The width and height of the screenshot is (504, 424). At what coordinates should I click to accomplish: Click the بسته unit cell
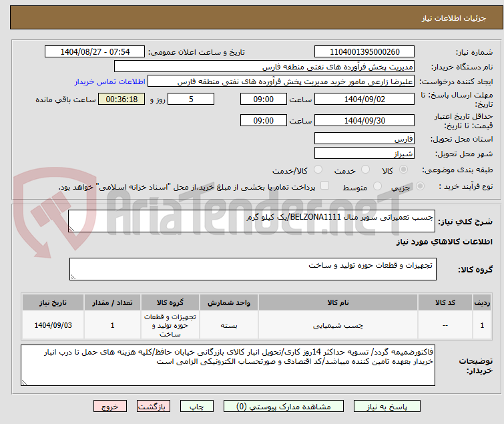[228, 325]
